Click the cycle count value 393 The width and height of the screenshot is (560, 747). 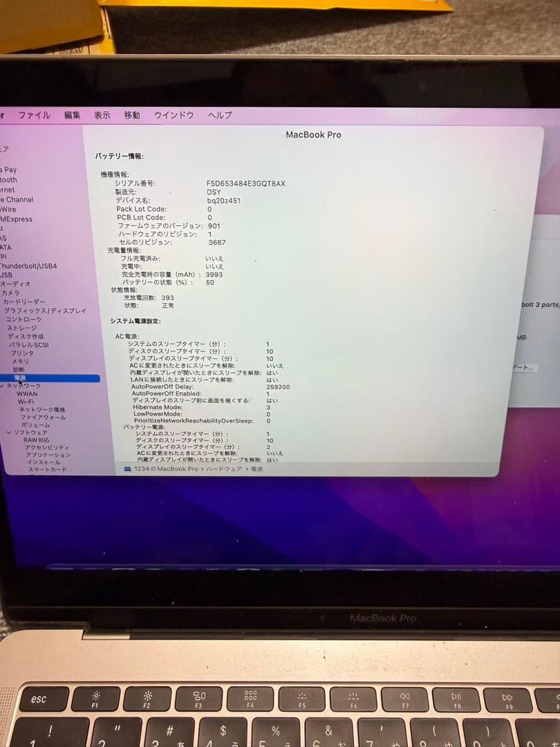(x=167, y=297)
